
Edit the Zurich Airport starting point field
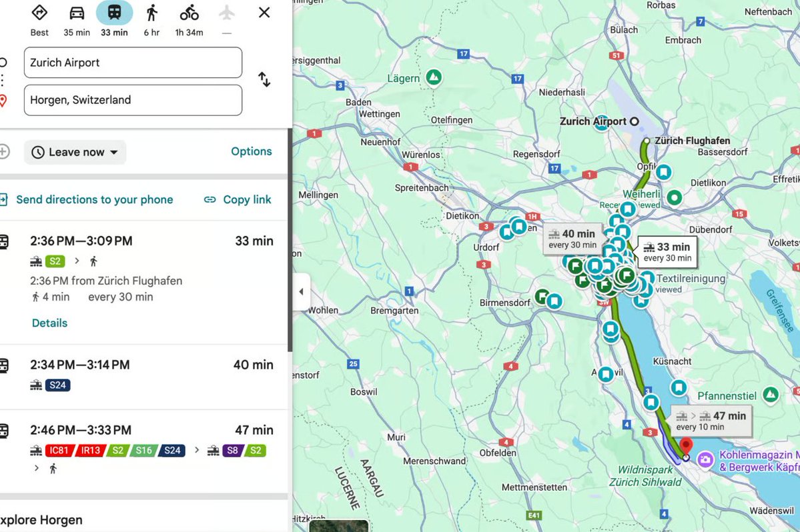(x=133, y=63)
